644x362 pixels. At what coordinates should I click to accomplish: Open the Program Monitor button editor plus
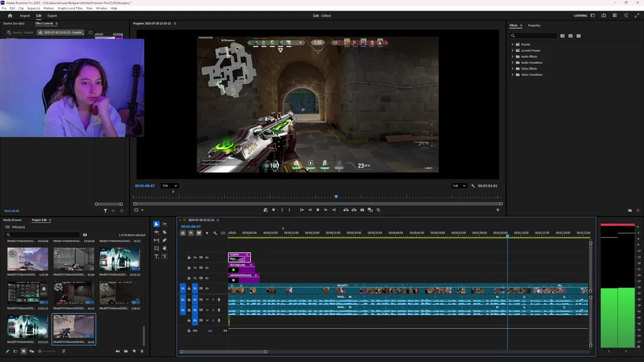498,210
